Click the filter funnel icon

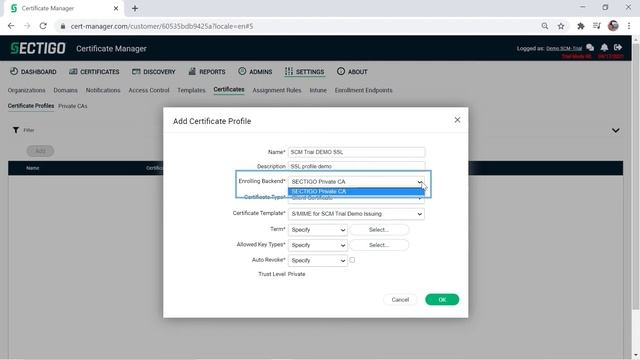point(16,130)
